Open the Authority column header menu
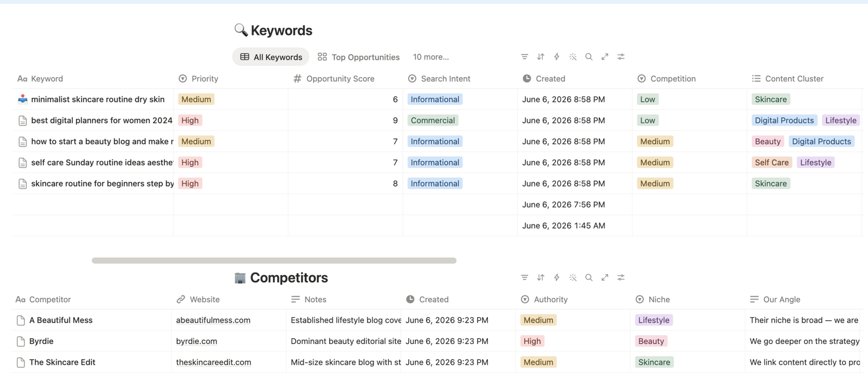The height and width of the screenshot is (388, 868). 573,299
